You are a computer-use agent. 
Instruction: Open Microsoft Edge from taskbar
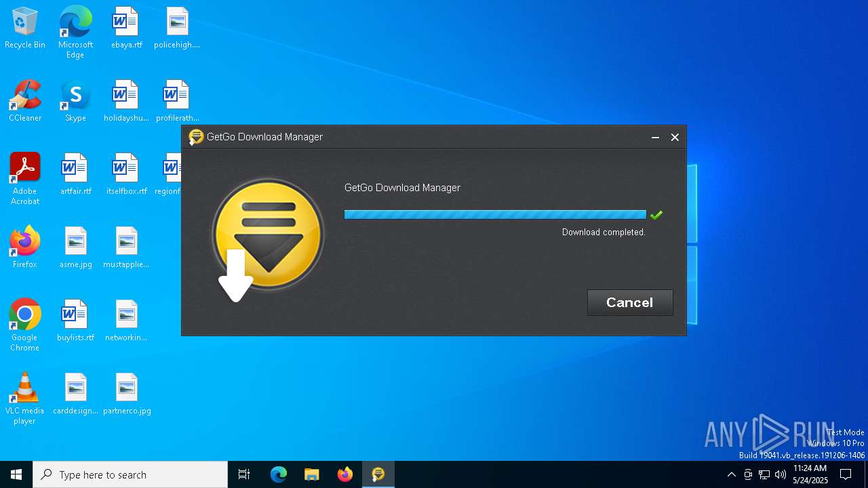click(279, 474)
